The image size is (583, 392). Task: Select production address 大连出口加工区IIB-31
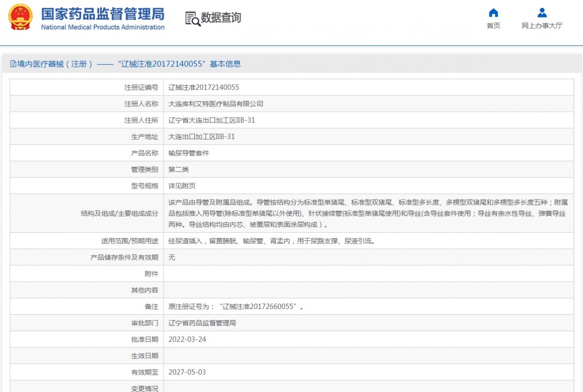pyautogui.click(x=202, y=136)
